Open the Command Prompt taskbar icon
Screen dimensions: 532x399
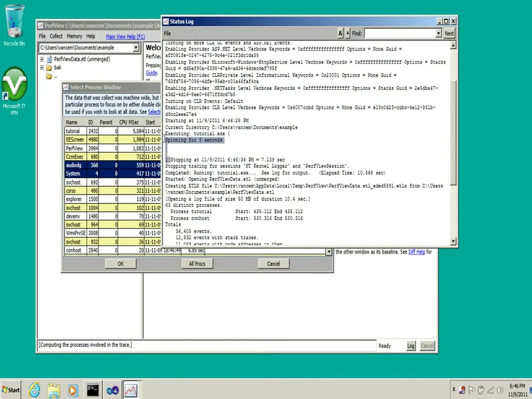[93, 390]
